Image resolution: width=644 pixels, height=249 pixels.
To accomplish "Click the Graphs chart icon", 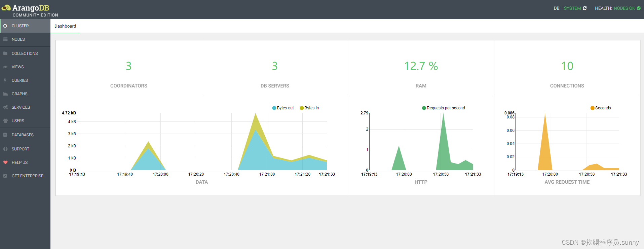I will click(5, 94).
